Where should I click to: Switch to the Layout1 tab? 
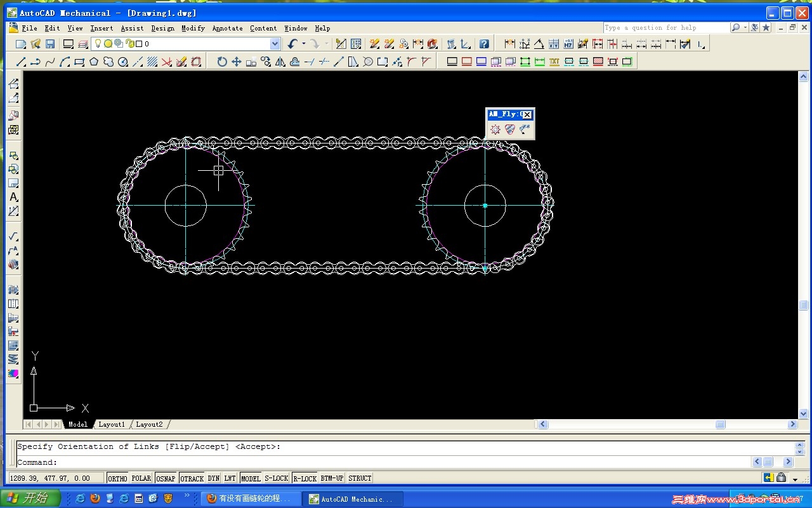(112, 424)
